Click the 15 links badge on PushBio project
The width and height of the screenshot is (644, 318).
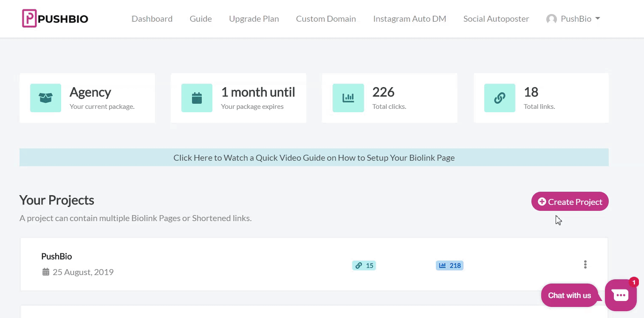364,266
